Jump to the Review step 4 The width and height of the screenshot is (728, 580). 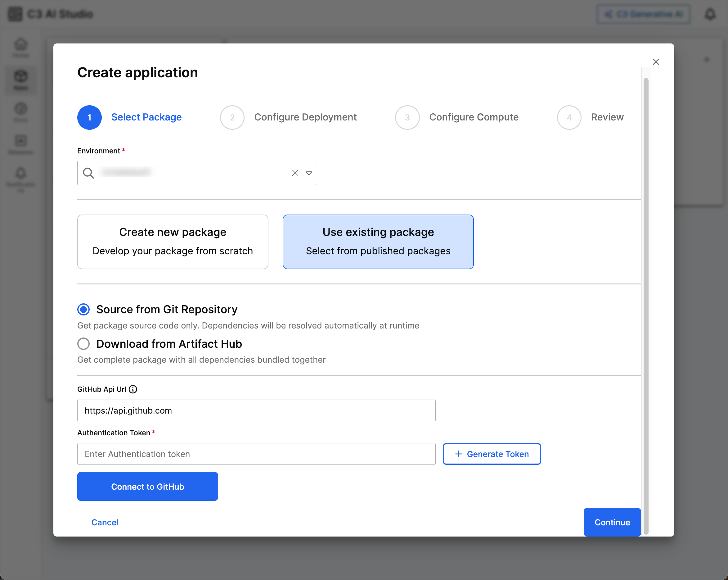pos(569,118)
